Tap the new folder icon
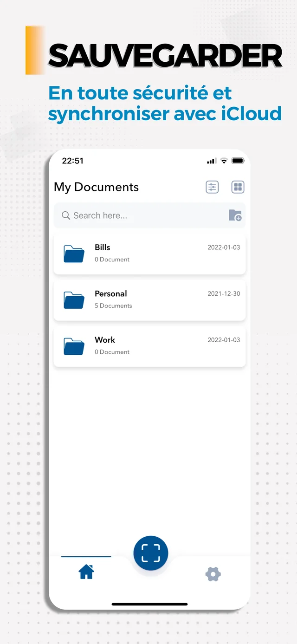 235,215
